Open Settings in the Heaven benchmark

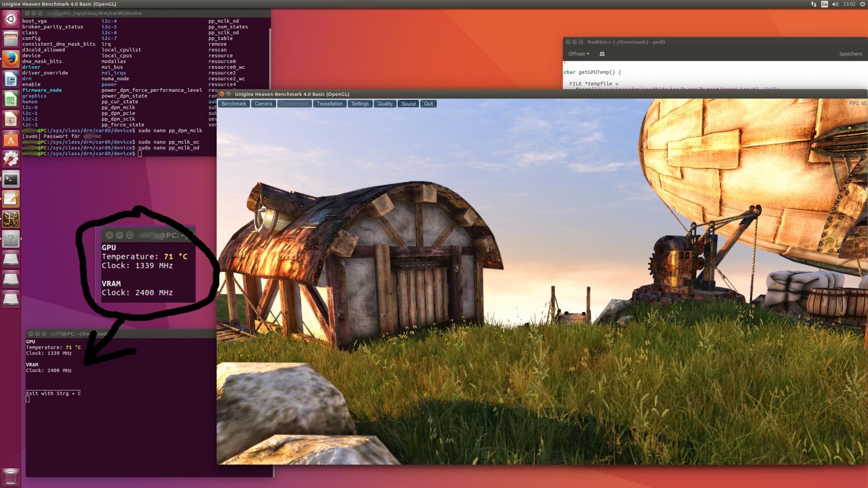pyautogui.click(x=360, y=103)
